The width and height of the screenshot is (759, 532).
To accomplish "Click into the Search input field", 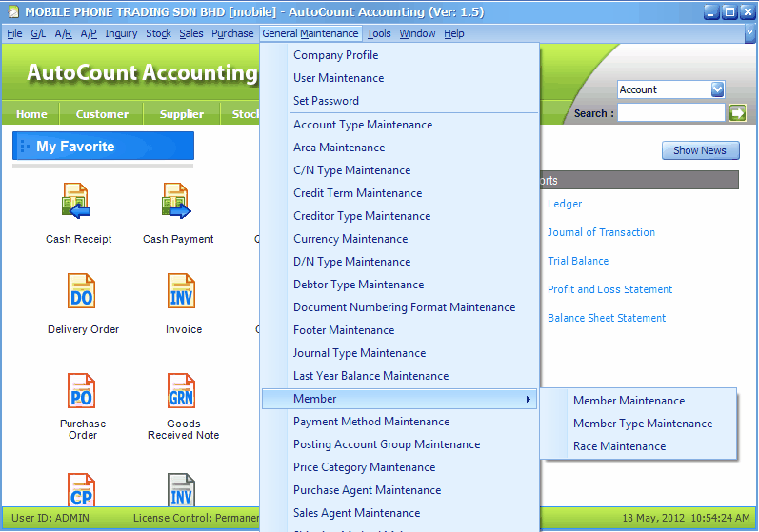I will coord(670,112).
